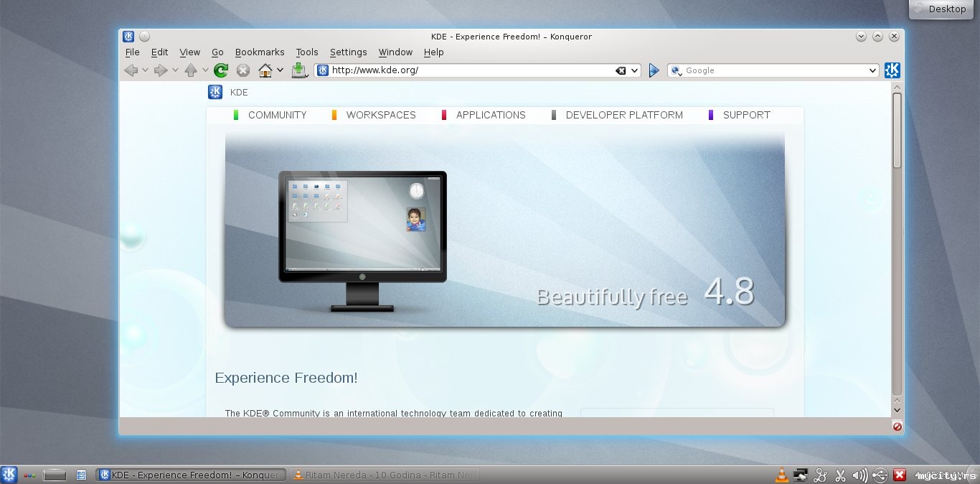
Task: Click the pager desktop box in the panel
Action: pyautogui.click(x=55, y=475)
